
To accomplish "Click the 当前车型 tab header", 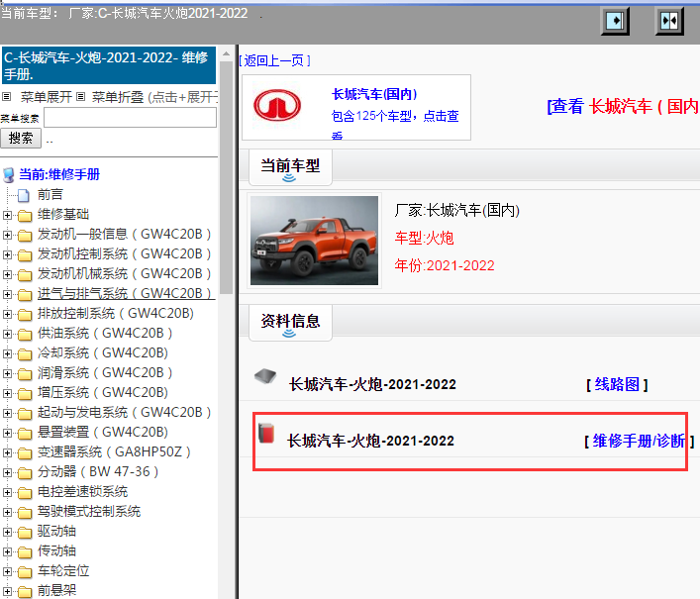I will coord(290,167).
